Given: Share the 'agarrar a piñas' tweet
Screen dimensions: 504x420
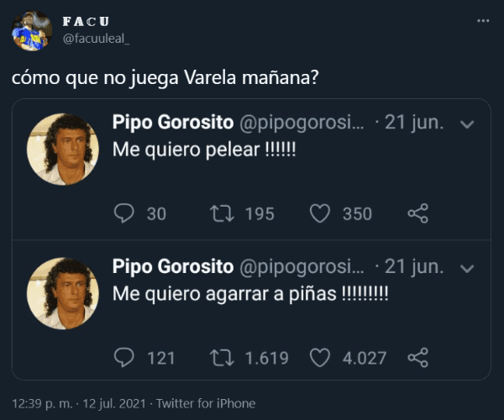Looking at the screenshot, I should coord(417,358).
